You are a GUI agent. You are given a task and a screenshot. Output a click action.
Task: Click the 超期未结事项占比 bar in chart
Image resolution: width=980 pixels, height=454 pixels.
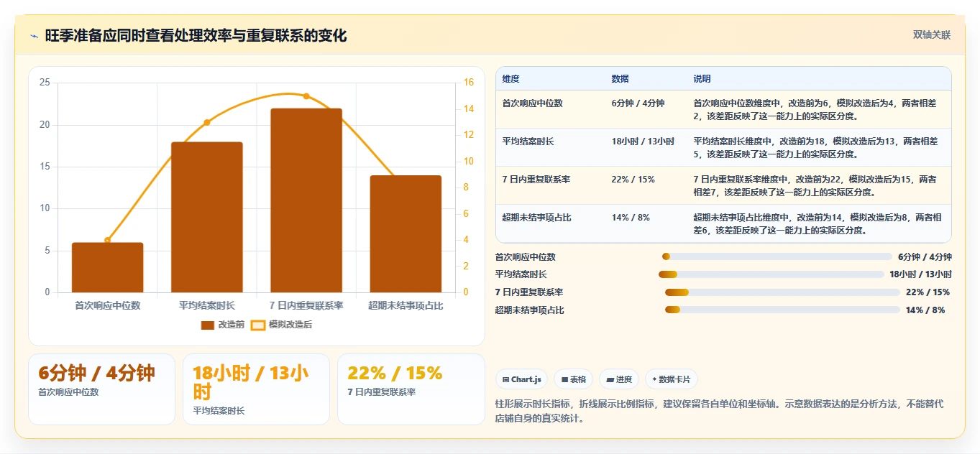pyautogui.click(x=406, y=233)
